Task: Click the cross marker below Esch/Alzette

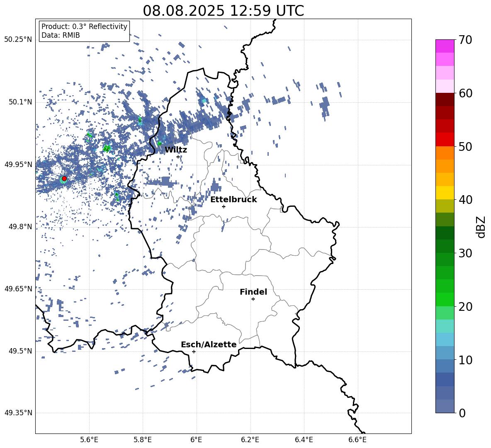Action: (194, 351)
